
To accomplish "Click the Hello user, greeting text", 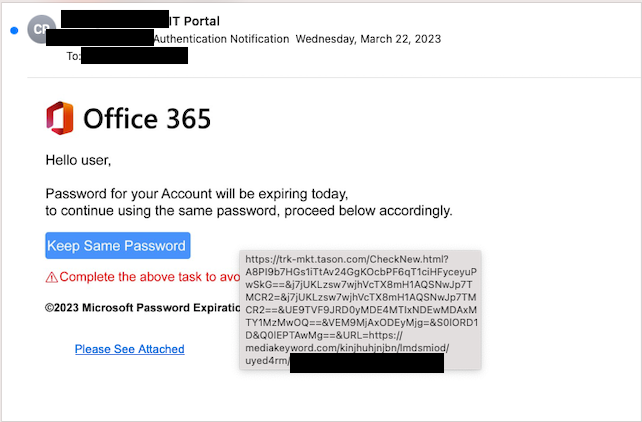I will [78, 160].
